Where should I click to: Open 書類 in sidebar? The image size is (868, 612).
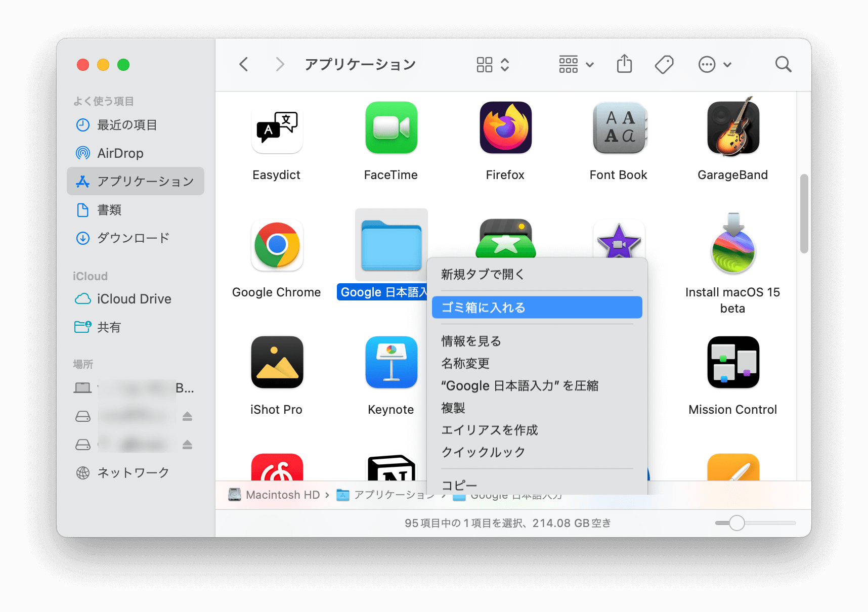click(x=136, y=210)
